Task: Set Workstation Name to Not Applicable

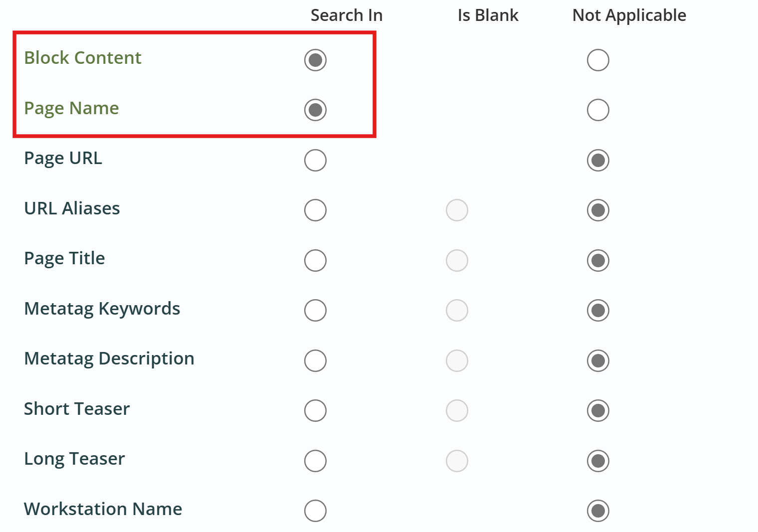Action: pos(598,511)
